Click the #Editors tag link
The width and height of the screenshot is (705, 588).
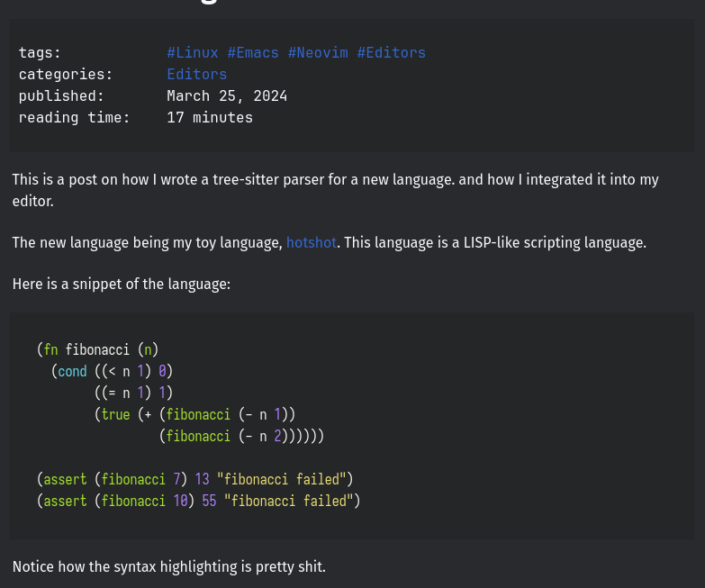click(391, 53)
